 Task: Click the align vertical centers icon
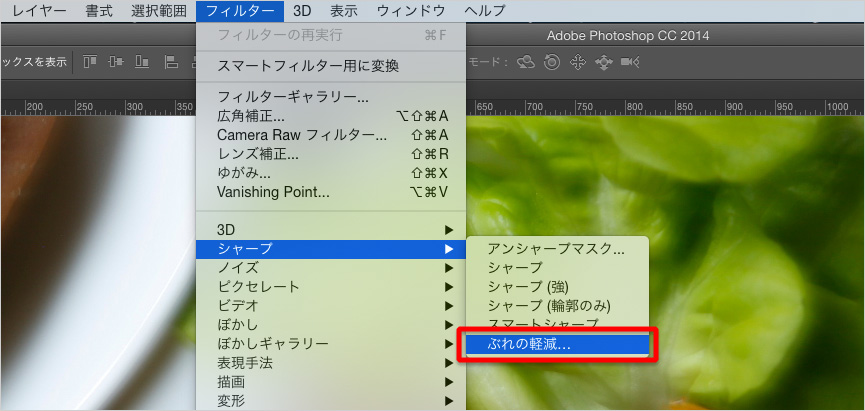tap(116, 62)
